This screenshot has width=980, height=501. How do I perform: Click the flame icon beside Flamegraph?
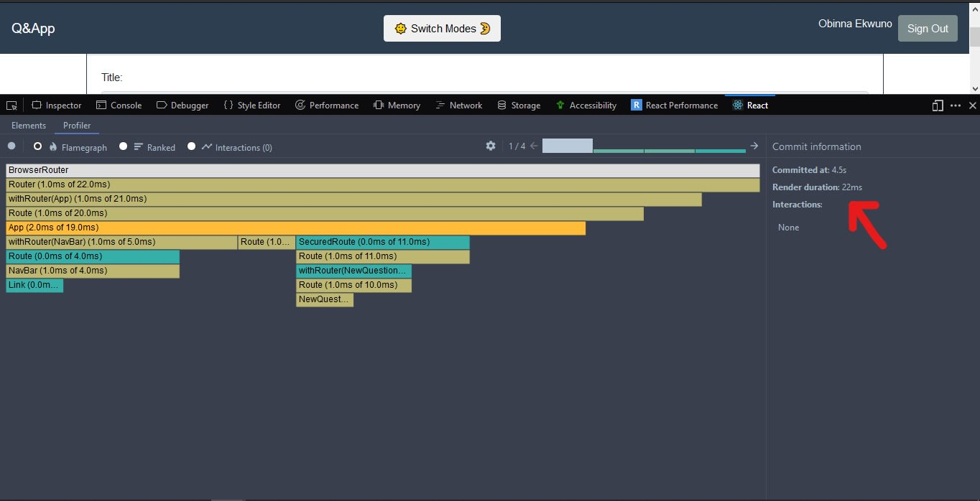[x=53, y=146]
